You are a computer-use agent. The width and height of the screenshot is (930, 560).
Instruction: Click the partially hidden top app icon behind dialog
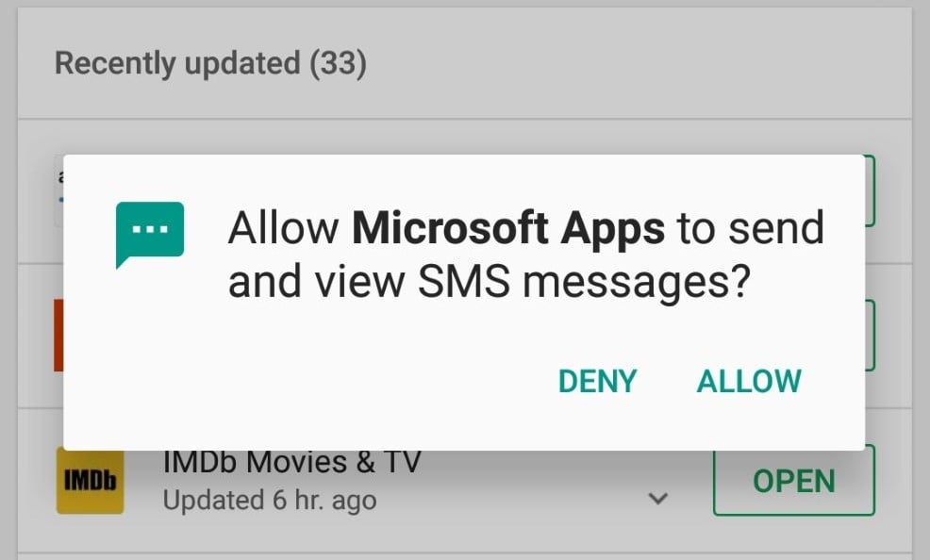(x=58, y=190)
